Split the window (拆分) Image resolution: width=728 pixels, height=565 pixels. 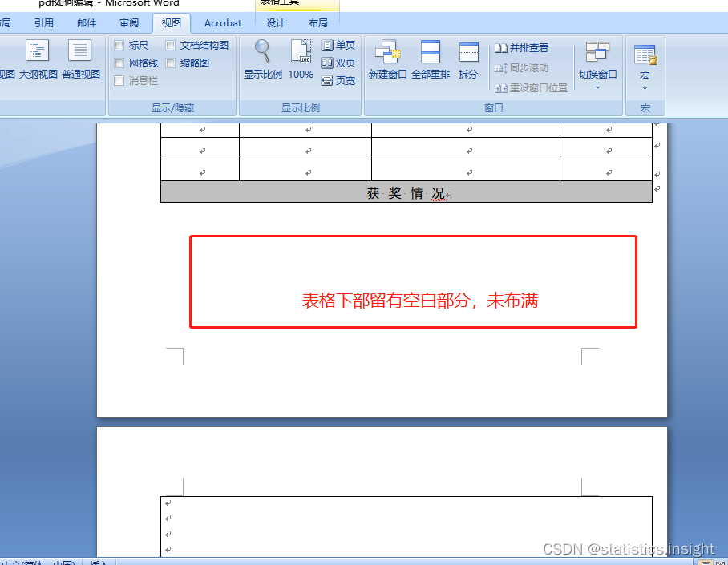(x=468, y=59)
